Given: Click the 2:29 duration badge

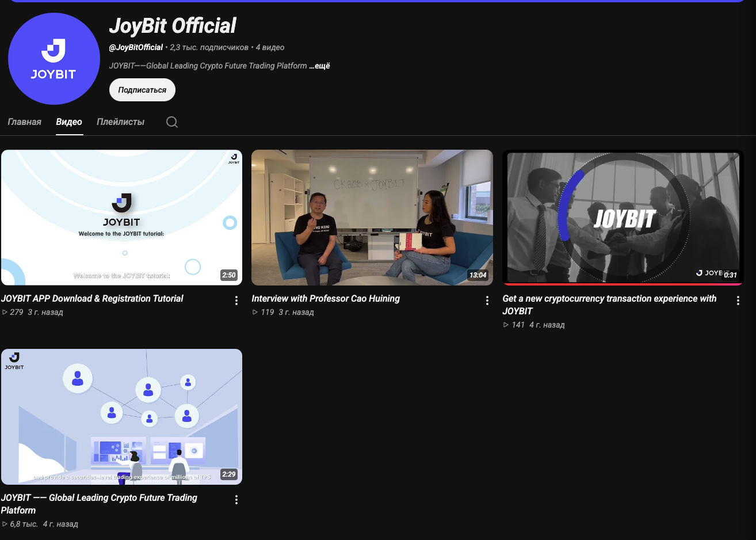Looking at the screenshot, I should pyautogui.click(x=229, y=474).
